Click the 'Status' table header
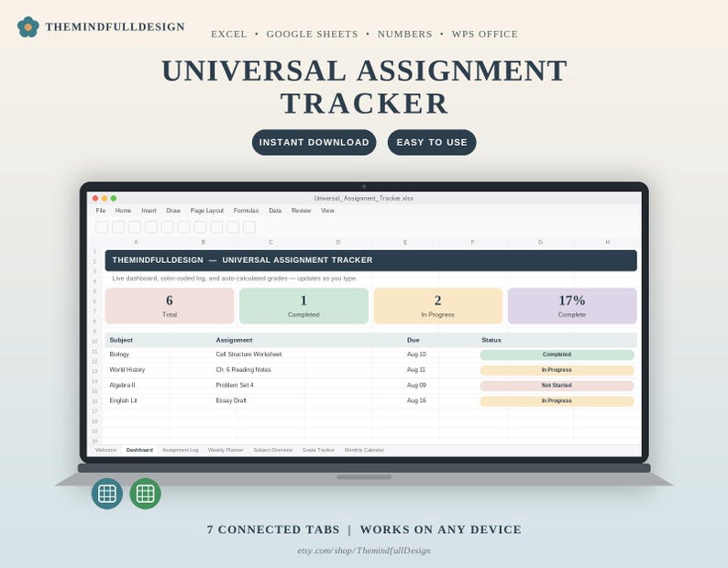 491,340
